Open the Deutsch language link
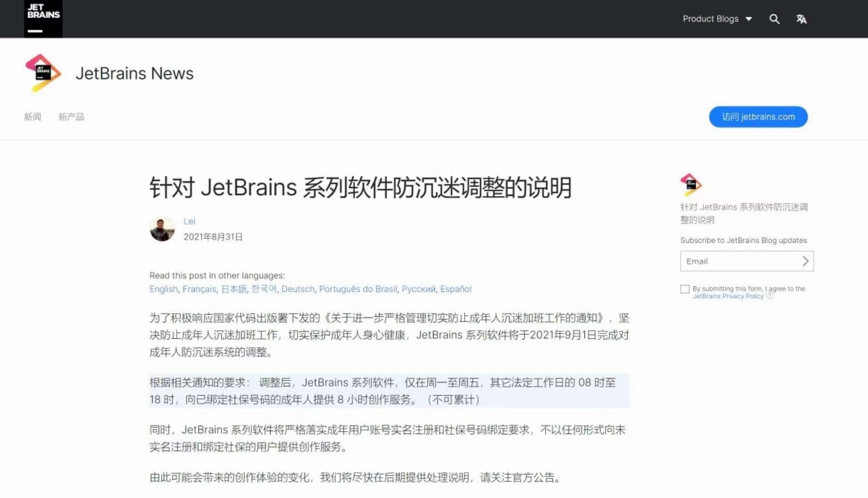This screenshot has height=498, width=868. [x=298, y=289]
